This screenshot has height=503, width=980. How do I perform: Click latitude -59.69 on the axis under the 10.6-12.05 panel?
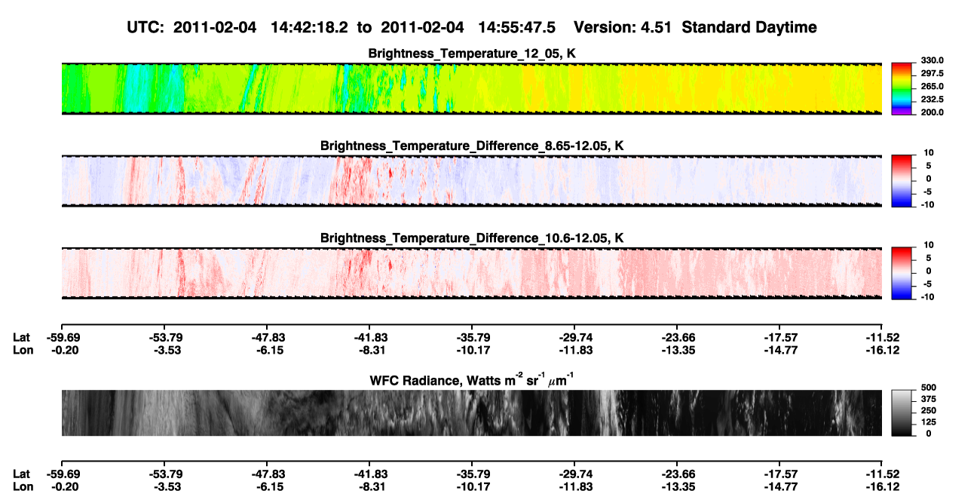pos(62,337)
